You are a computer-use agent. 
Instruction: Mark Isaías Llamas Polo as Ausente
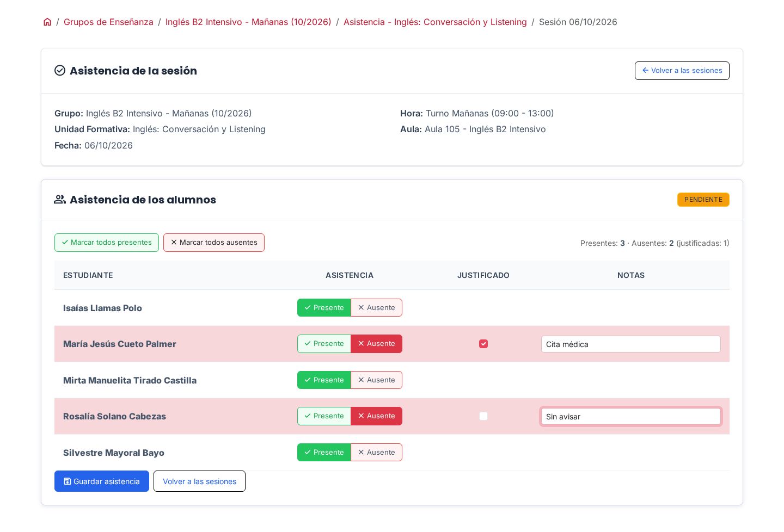pyautogui.click(x=376, y=308)
